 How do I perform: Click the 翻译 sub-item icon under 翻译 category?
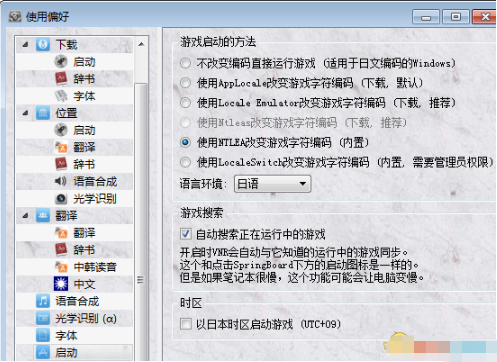[61, 233]
